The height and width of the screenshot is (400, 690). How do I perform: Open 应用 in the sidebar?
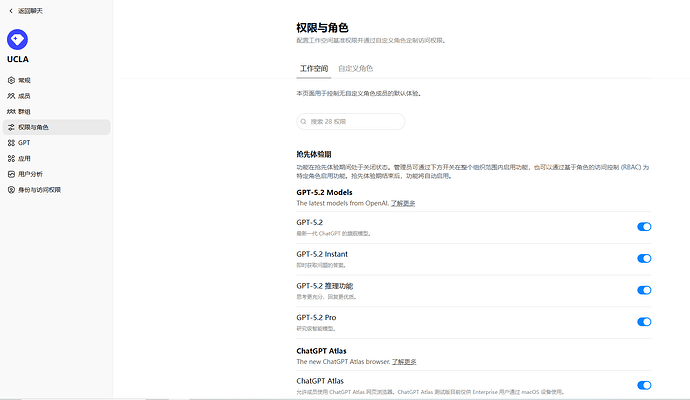click(56, 158)
